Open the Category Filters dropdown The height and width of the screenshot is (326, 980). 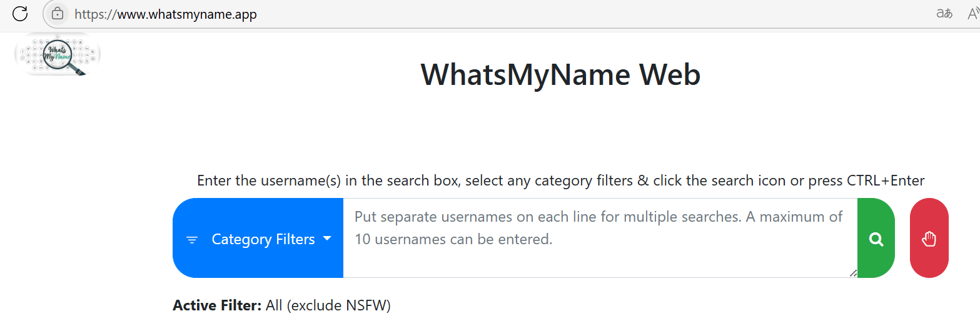(263, 239)
